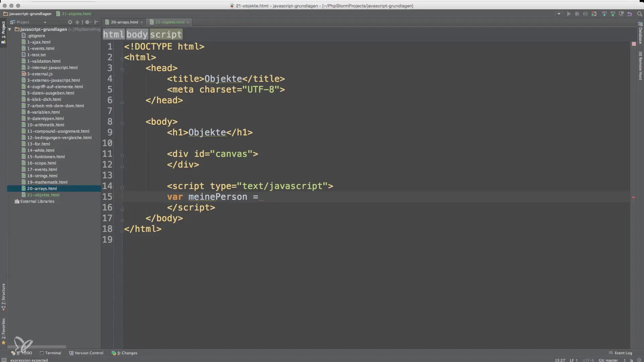Click the scroll from source icon
The width and height of the screenshot is (644, 362).
[70, 22]
